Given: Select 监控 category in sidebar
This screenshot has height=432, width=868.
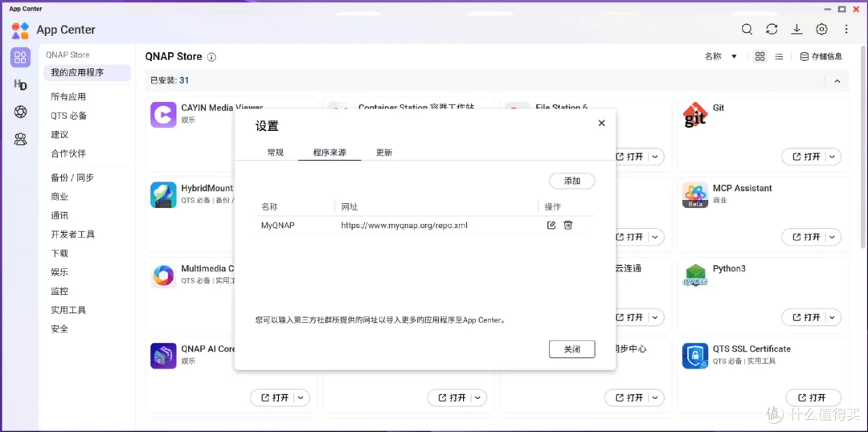Looking at the screenshot, I should tap(59, 291).
